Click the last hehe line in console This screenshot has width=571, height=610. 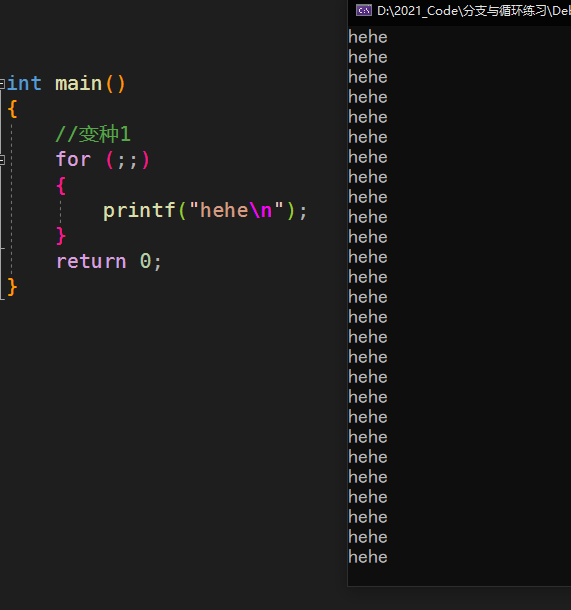[x=368, y=557]
